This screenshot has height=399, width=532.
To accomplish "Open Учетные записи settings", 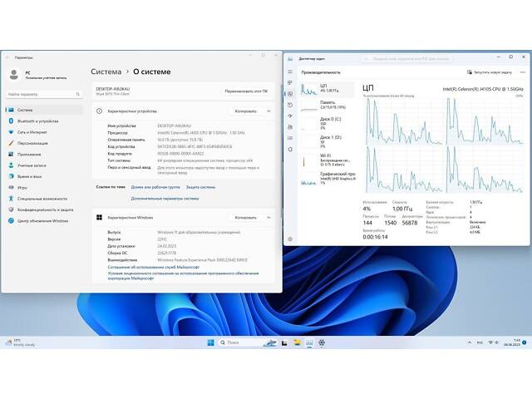I will click(44, 165).
